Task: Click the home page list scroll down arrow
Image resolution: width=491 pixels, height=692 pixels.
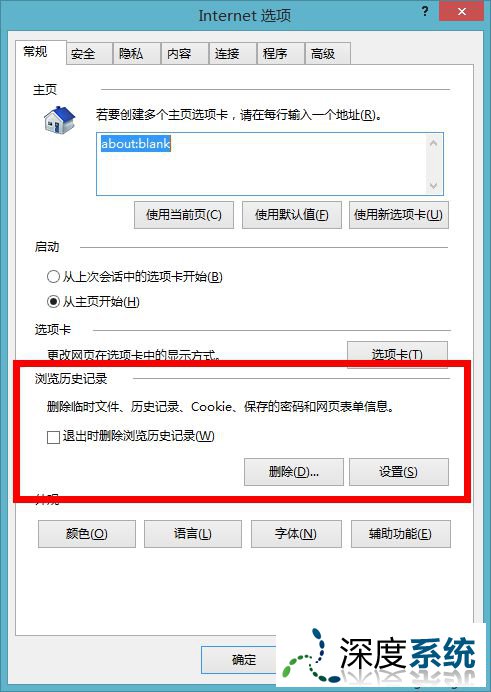Action: pos(433,185)
